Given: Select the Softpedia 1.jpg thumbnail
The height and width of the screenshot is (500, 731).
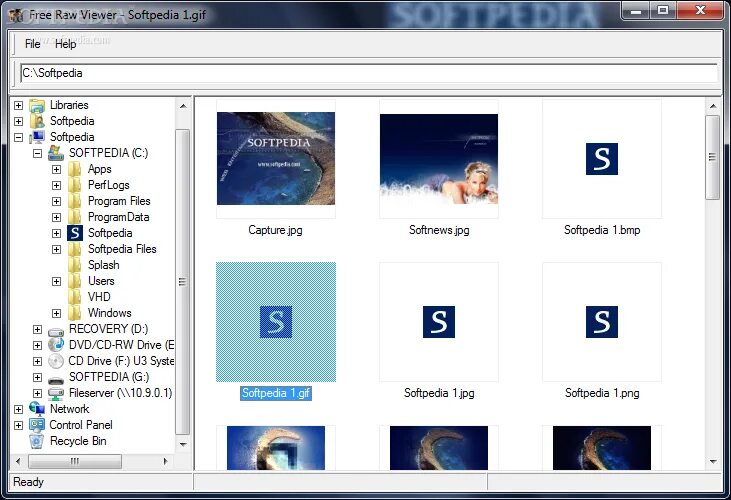Looking at the screenshot, I should tap(439, 322).
